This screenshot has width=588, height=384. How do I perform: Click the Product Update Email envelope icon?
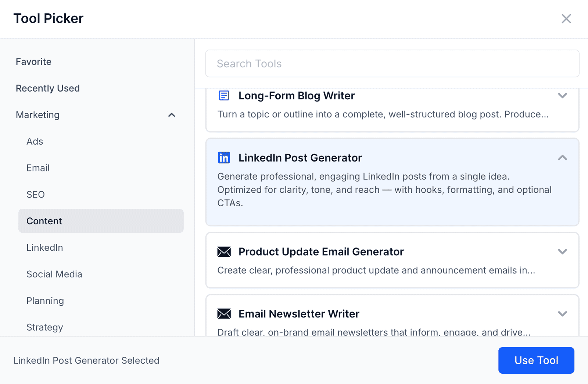[224, 252]
